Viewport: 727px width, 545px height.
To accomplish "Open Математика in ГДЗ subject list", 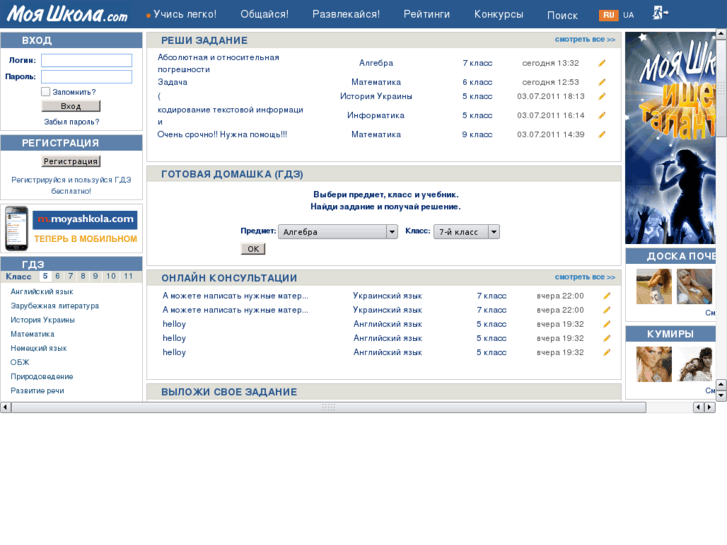I will pyautogui.click(x=32, y=334).
